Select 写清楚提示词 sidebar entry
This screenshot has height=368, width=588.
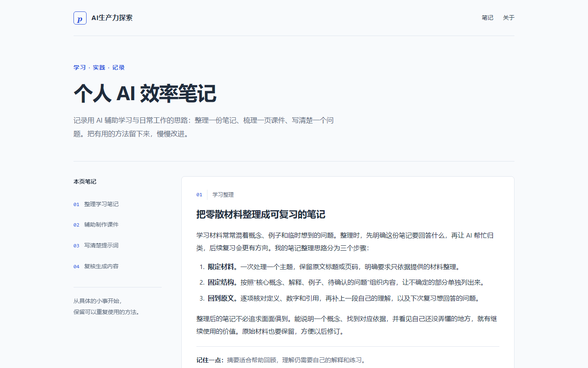point(96,245)
